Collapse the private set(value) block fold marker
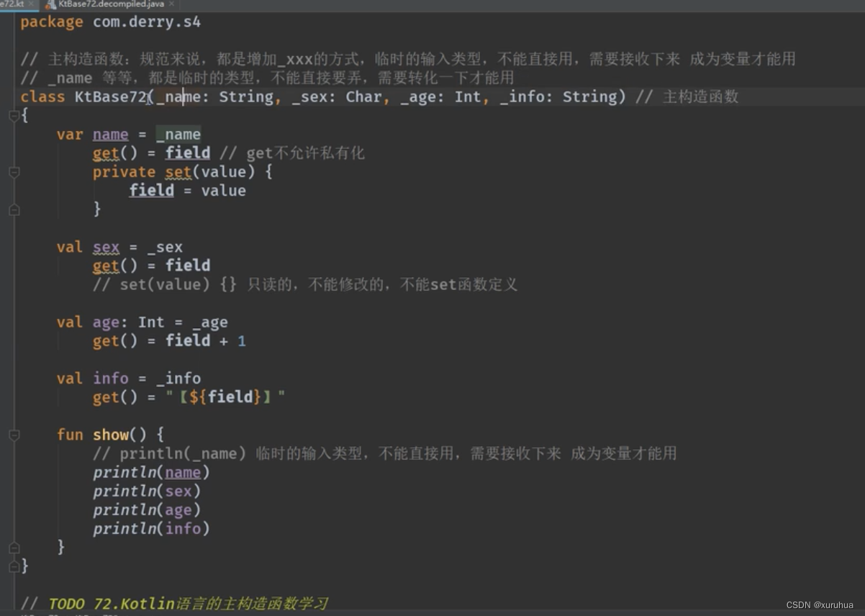Image resolution: width=865 pixels, height=616 pixels. (x=14, y=172)
